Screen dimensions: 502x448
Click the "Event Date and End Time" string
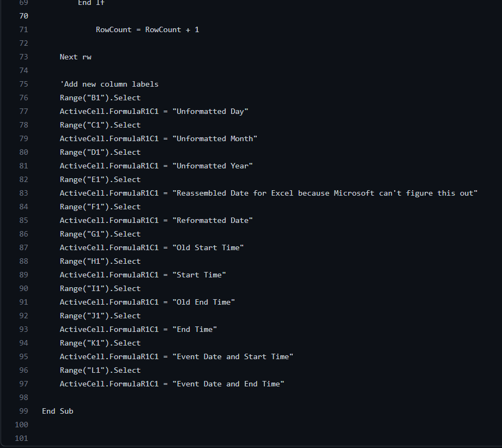[228, 384]
